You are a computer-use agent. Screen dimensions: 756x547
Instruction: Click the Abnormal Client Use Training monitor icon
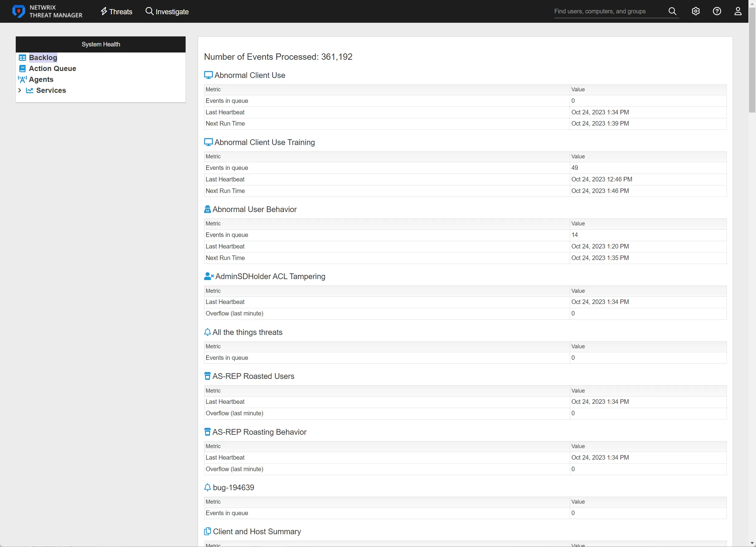[x=208, y=142]
